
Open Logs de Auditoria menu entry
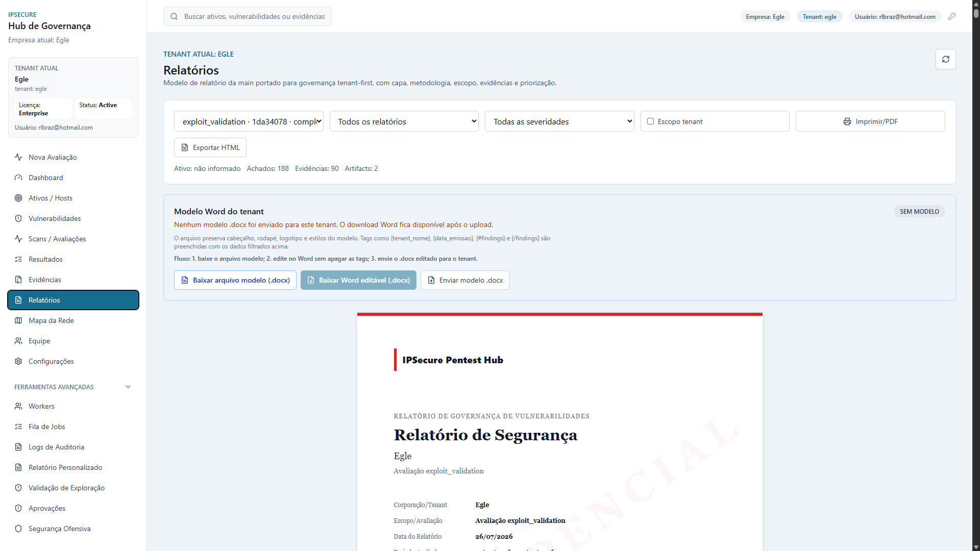tap(73, 447)
